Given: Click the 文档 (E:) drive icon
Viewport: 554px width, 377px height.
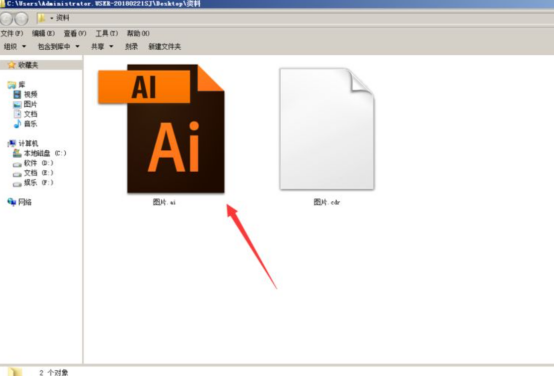Looking at the screenshot, I should tap(17, 174).
